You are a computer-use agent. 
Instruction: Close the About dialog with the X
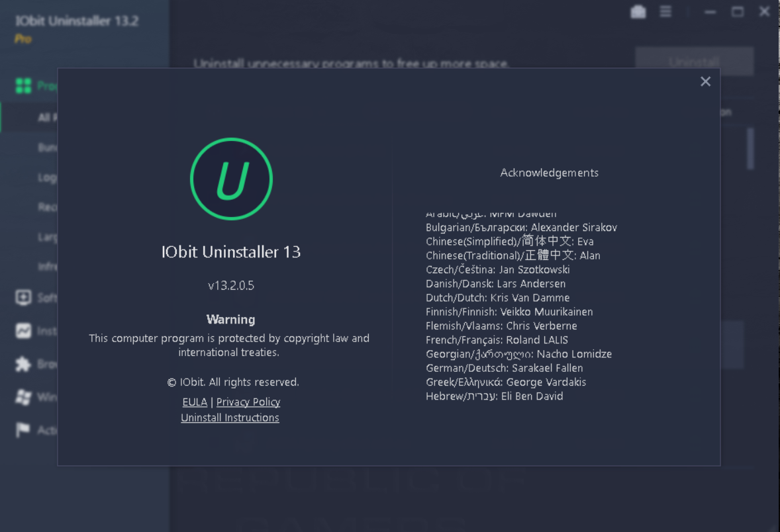click(705, 81)
